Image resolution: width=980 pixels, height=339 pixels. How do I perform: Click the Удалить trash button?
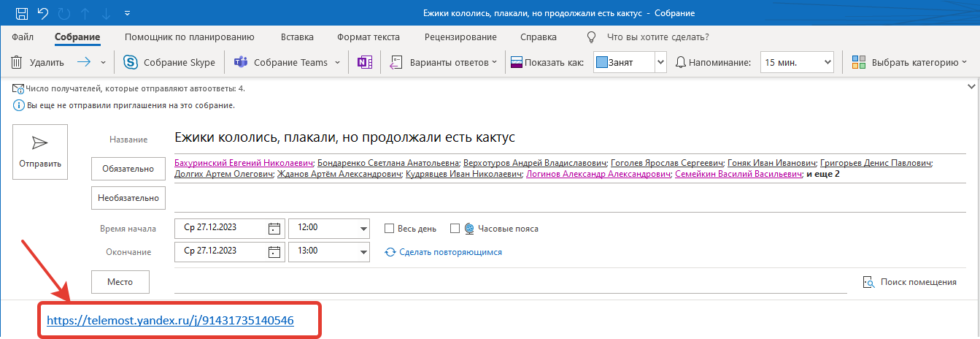[38, 62]
